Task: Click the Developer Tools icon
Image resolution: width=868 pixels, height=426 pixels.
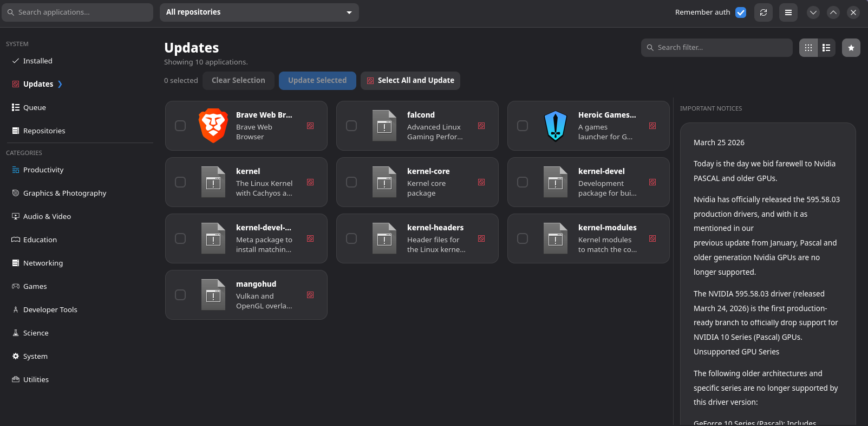Action: (x=16, y=309)
